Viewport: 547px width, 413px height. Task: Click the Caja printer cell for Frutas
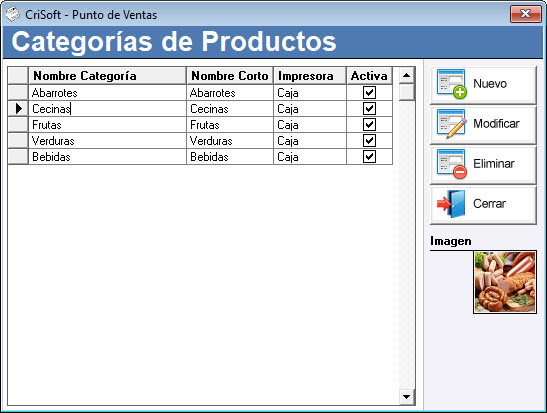pyautogui.click(x=310, y=125)
